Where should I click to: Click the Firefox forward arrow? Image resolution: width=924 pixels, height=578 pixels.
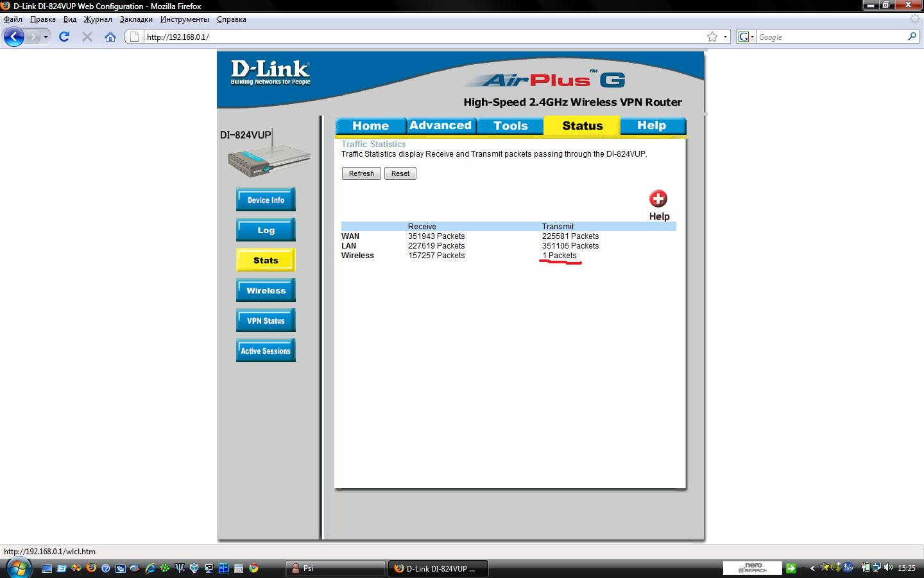[33, 37]
